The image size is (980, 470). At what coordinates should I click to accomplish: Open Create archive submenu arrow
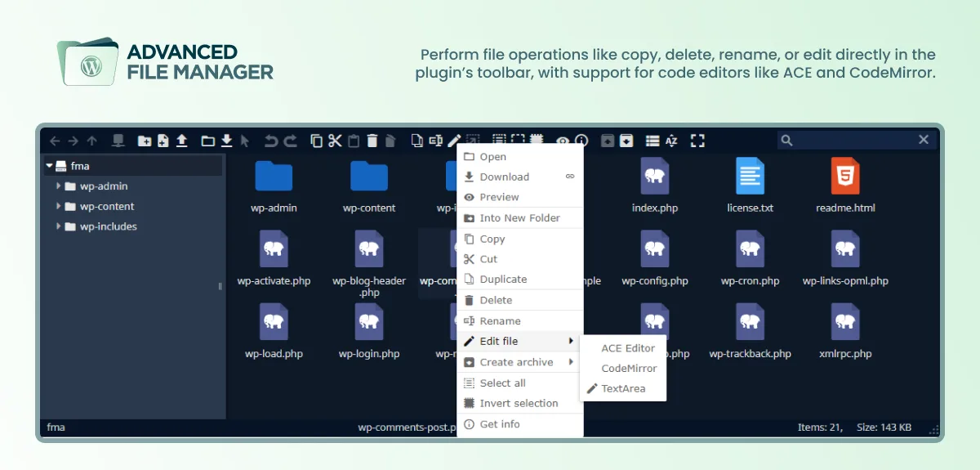[x=571, y=362]
